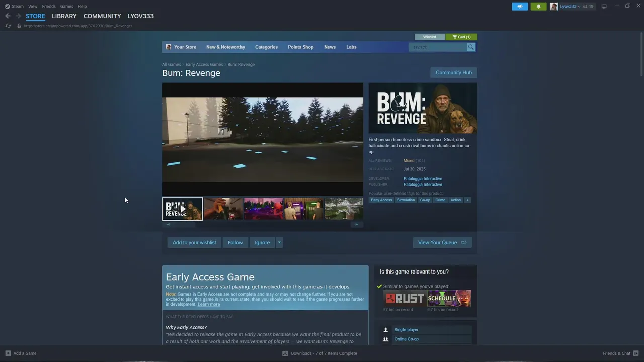
Task: Open publisher Patologgia Interactive link
Action: (423, 185)
